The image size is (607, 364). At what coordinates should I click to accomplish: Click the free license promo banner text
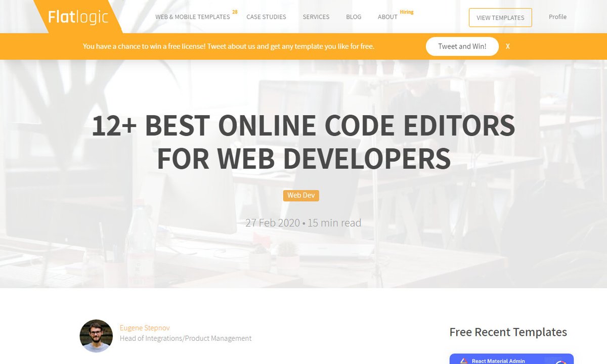(x=229, y=46)
